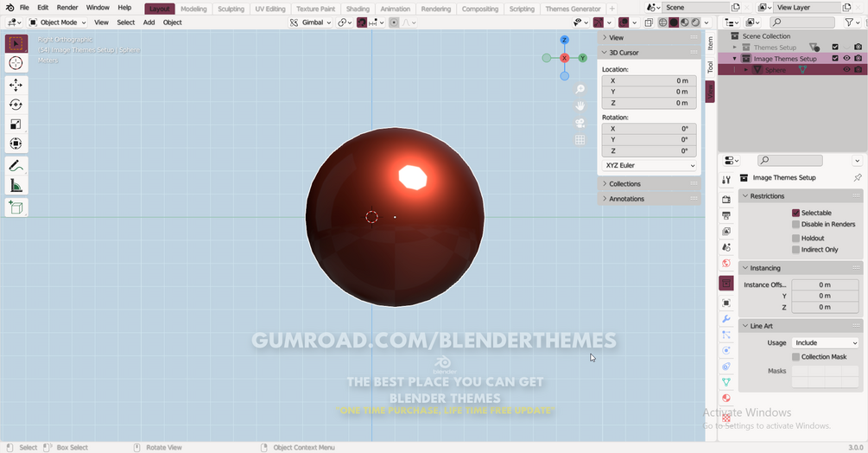
Task: Click the pan view hand icon
Action: pos(580,105)
